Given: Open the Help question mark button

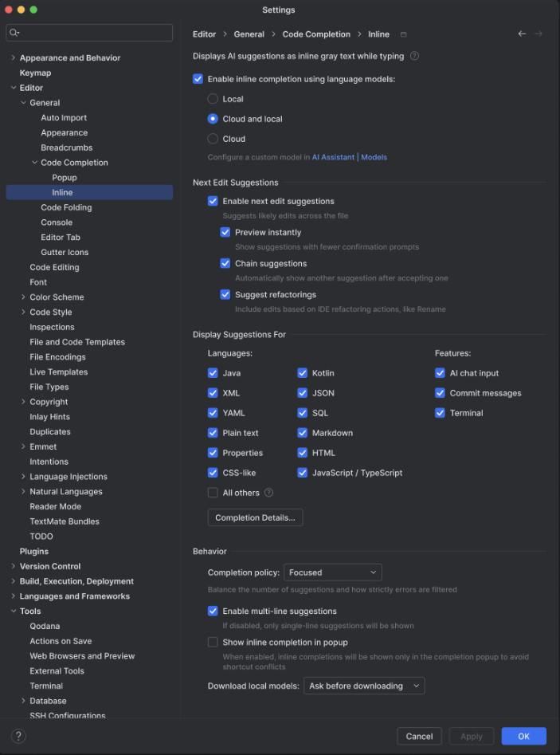Looking at the screenshot, I should [x=18, y=736].
